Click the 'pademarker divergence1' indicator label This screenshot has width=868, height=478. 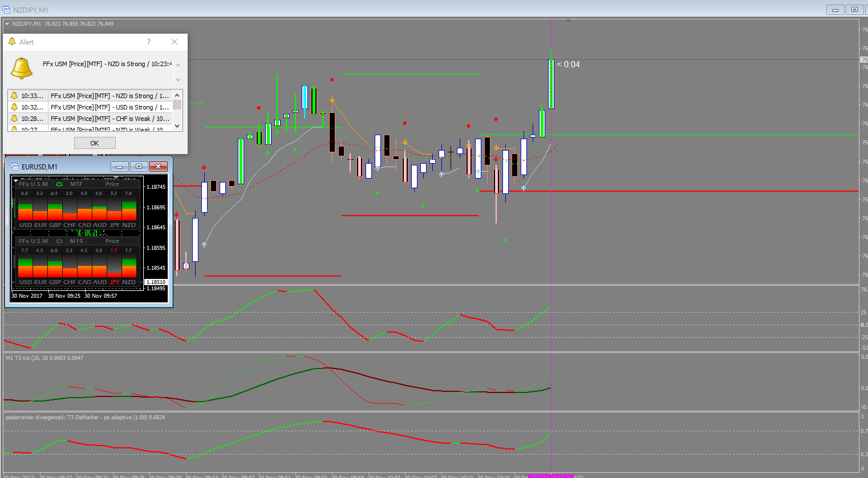85,418
